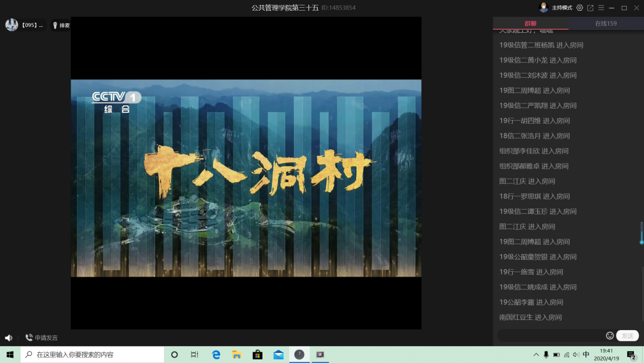
Task: Open the settings hexagon icon in title bar
Action: pyautogui.click(x=580, y=8)
